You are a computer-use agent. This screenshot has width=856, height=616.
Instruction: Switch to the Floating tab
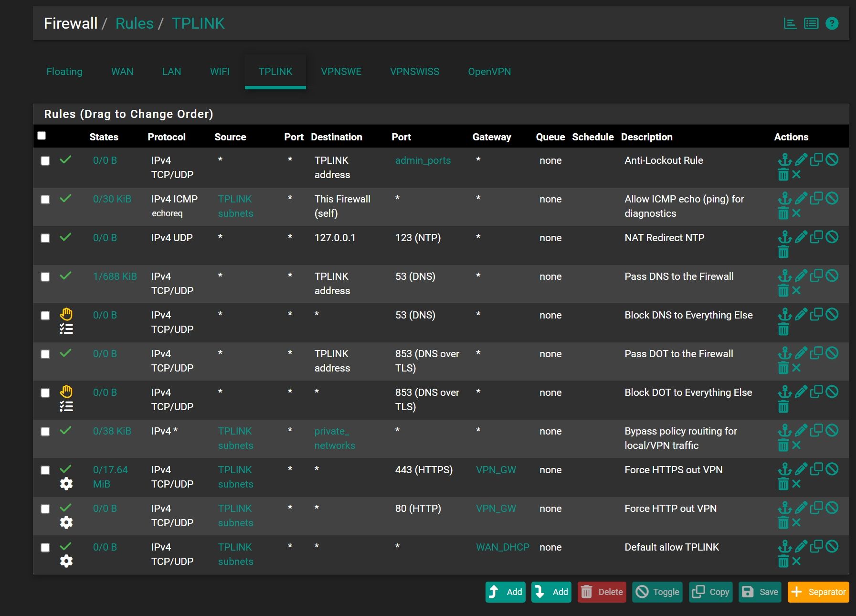[64, 72]
